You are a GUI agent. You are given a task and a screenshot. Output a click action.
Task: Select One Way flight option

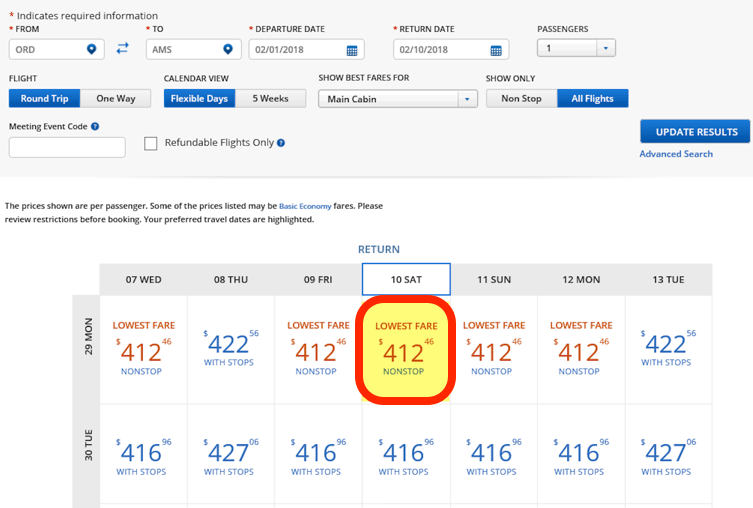point(116,98)
